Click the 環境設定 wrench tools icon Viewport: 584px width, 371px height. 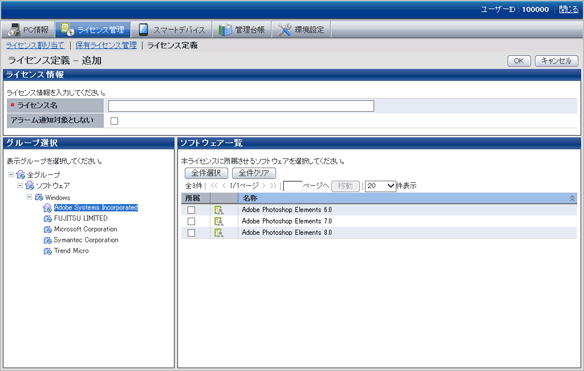pos(285,30)
